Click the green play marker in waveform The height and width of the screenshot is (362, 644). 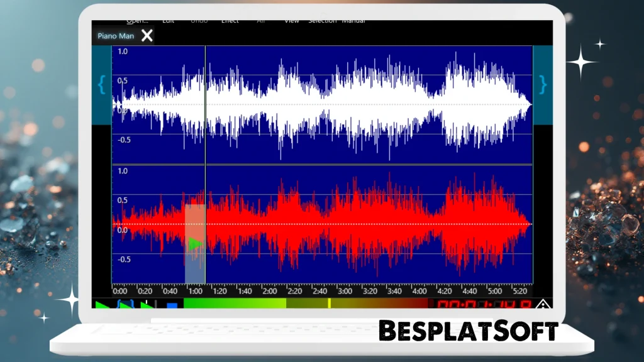coord(195,244)
